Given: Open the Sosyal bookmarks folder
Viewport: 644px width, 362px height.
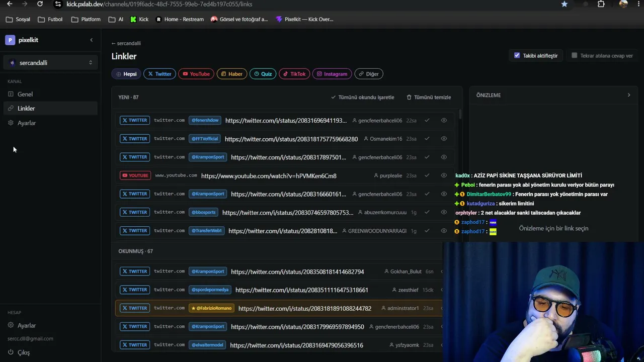Looking at the screenshot, I should click(18, 20).
